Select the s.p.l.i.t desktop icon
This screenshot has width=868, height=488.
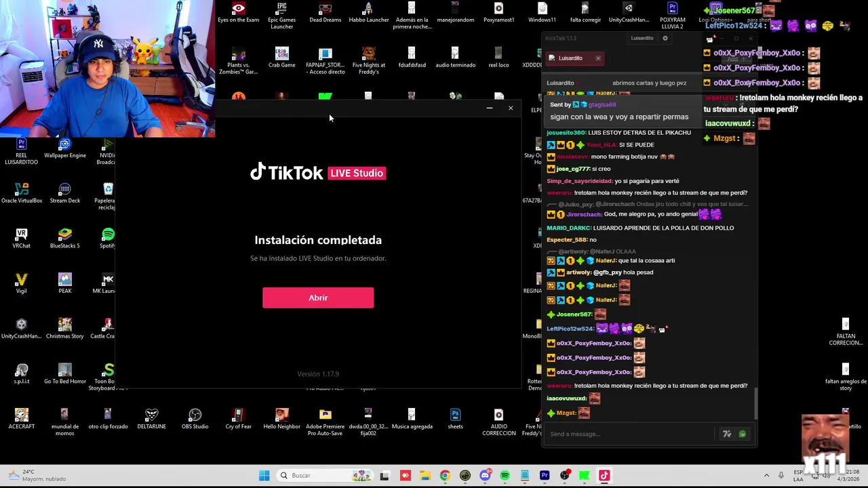click(x=22, y=374)
